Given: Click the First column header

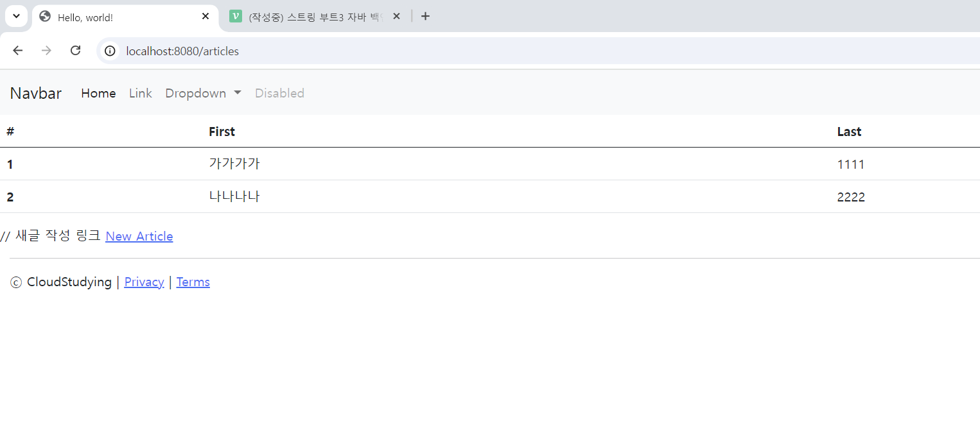Looking at the screenshot, I should (222, 132).
